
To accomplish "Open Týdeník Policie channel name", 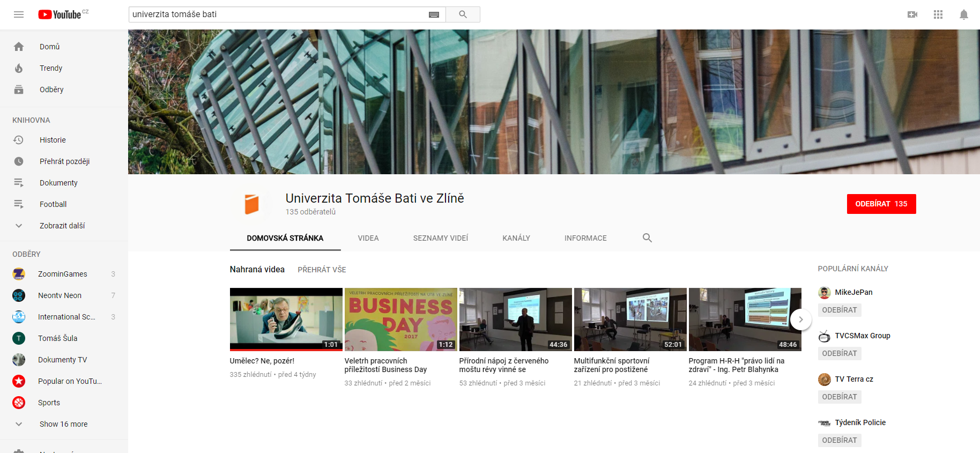I will 860,422.
